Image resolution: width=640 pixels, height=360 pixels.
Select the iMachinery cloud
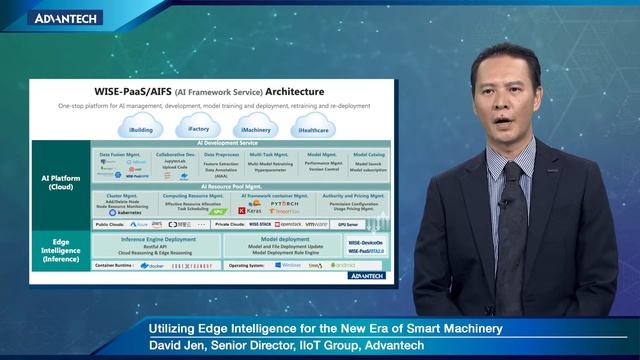[x=256, y=126]
